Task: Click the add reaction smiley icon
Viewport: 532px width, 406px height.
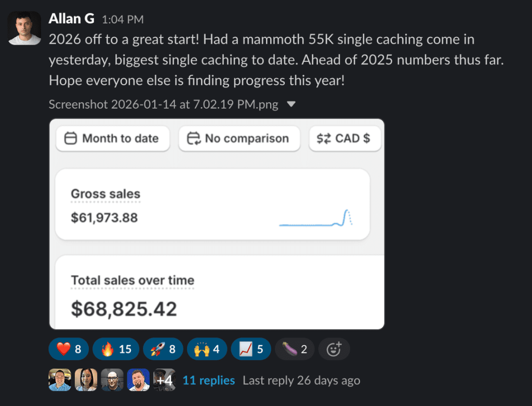Action: tap(334, 349)
